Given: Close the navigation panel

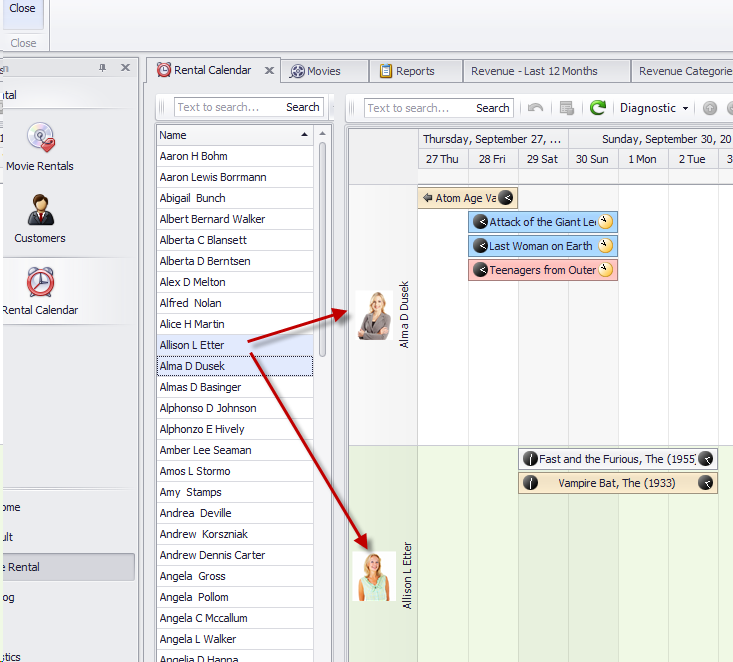Looking at the screenshot, I should (125, 68).
